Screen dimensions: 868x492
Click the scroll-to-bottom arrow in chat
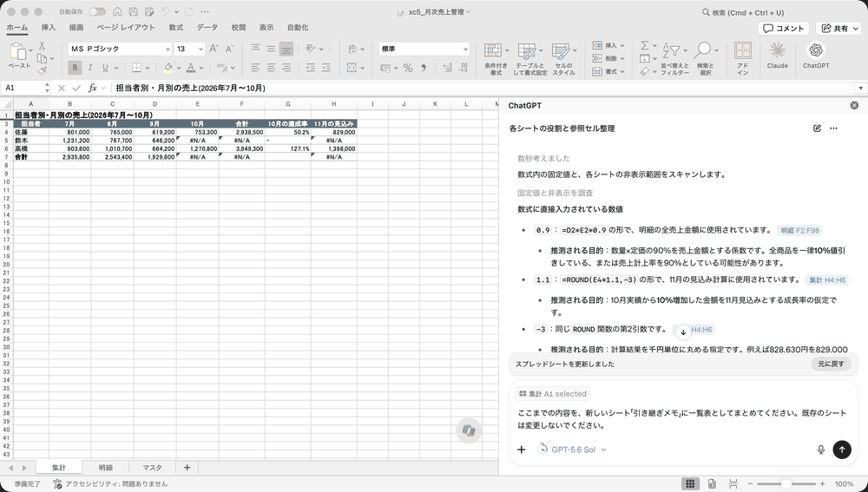683,332
